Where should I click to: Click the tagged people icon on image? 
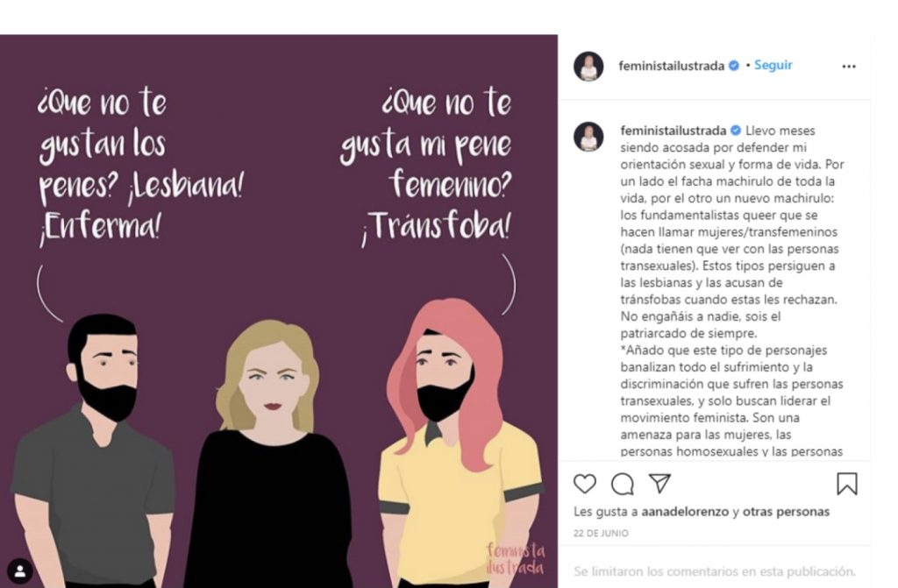tap(20, 573)
